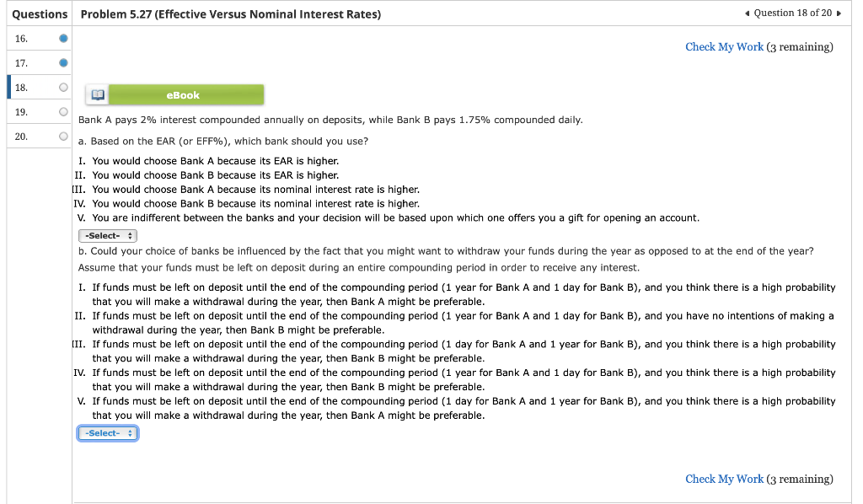The image size is (863, 504).
Task: Click the bottom Check My Work link
Action: 724,479
